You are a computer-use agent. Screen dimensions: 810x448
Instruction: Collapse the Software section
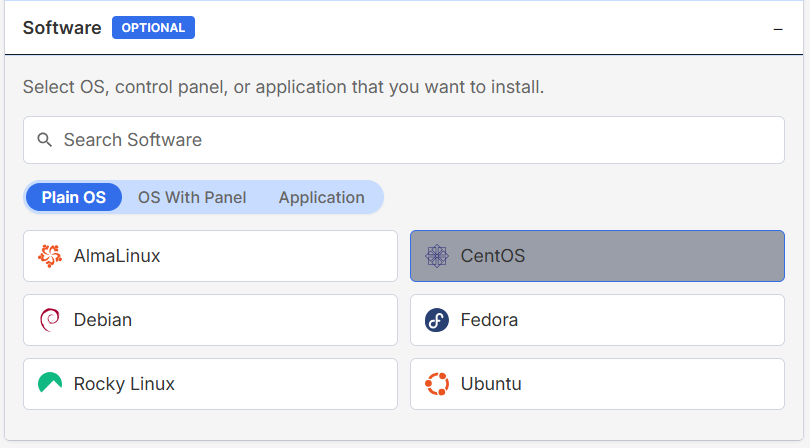point(778,29)
